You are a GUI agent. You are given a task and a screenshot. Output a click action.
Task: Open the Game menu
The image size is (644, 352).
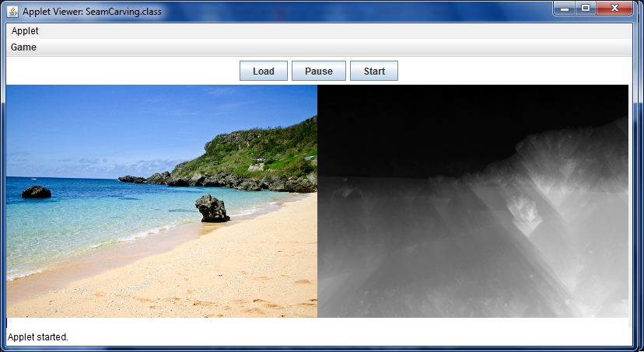coord(23,47)
